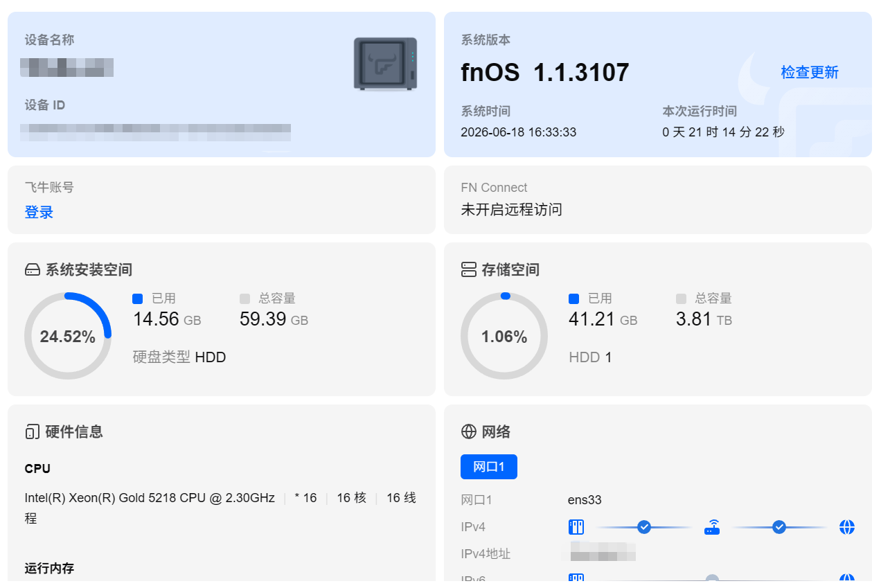Click the fnOS 1.1.3107 version text
881x588 pixels.
coord(545,72)
